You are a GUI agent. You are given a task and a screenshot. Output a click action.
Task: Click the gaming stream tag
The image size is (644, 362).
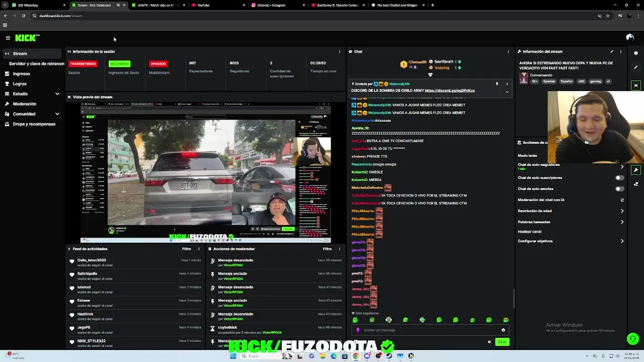point(595,81)
